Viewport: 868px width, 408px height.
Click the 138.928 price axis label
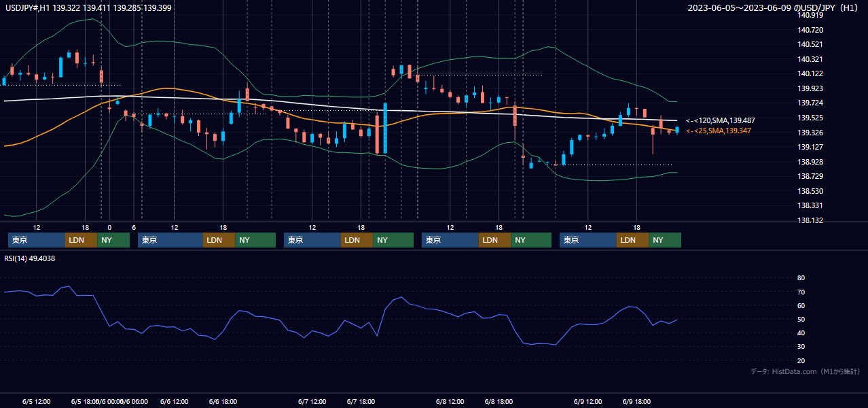pos(810,163)
